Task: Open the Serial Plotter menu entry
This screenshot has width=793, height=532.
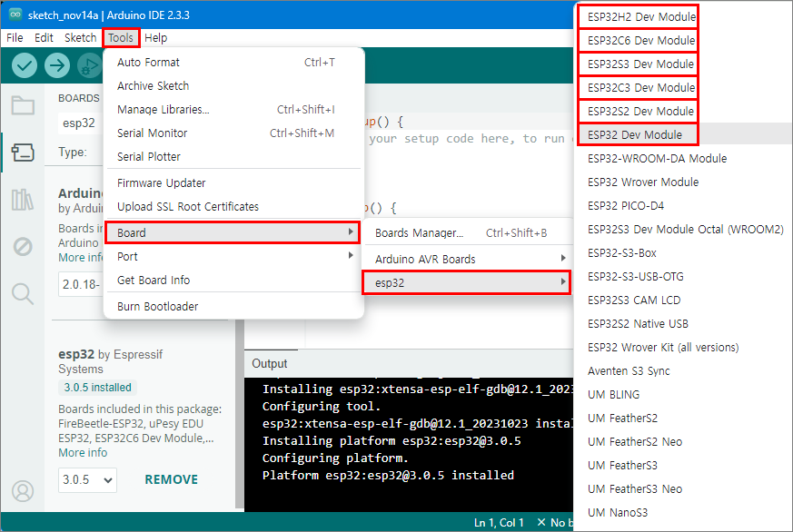Action: coord(233,157)
